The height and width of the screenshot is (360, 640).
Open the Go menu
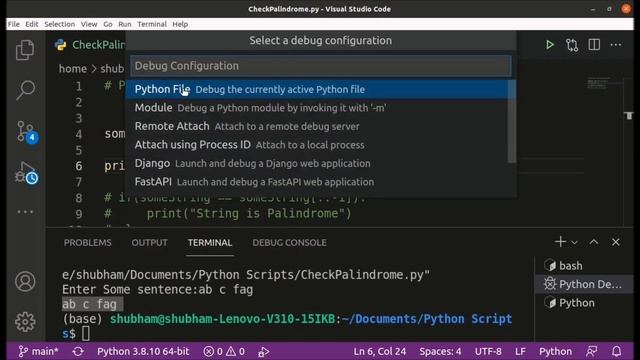pos(108,24)
